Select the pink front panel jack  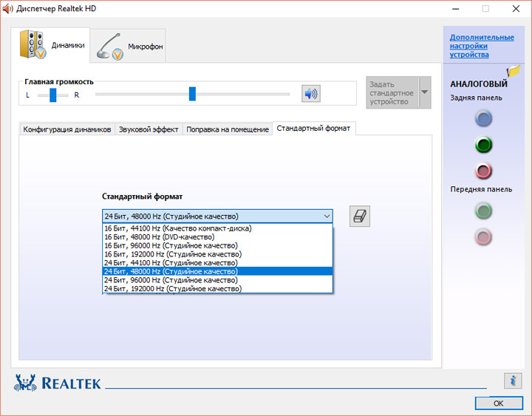coord(483,237)
